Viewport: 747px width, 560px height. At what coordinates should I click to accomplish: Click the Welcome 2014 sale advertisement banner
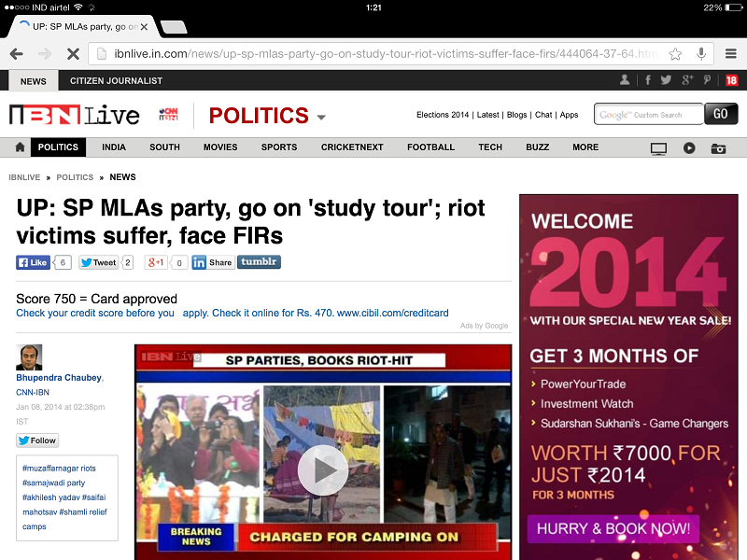point(628,377)
